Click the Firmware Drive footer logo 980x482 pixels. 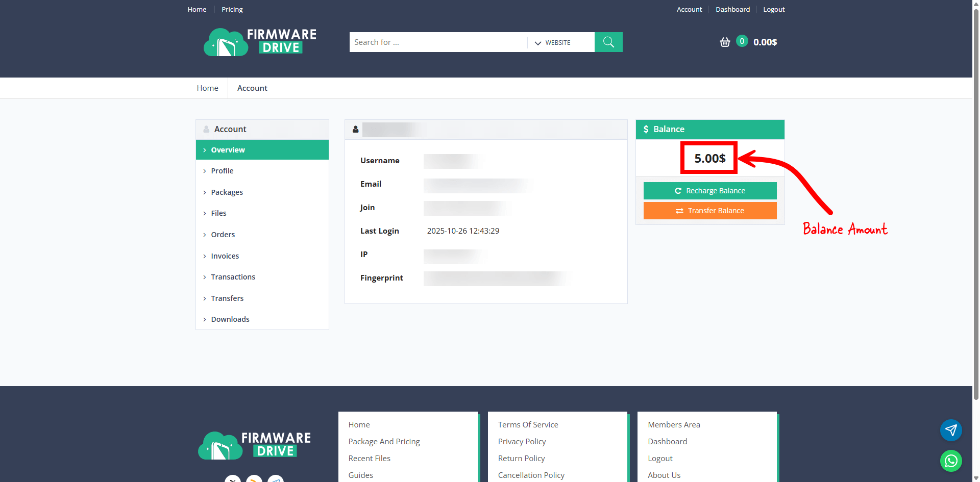tap(254, 445)
